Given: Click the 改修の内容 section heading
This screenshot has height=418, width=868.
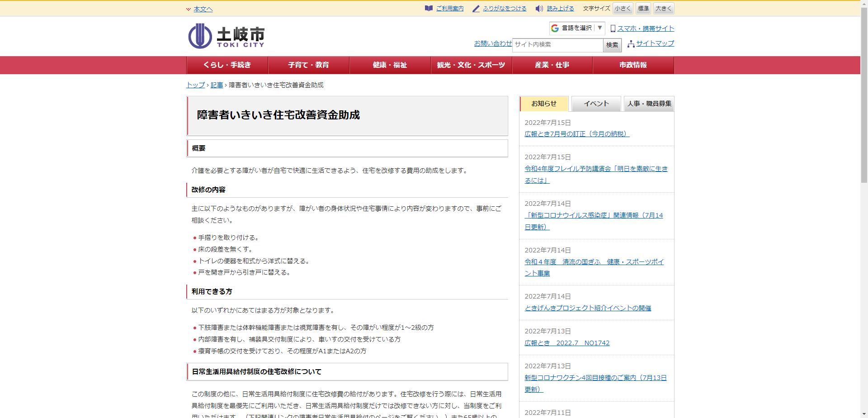Looking at the screenshot, I should click(x=208, y=190).
